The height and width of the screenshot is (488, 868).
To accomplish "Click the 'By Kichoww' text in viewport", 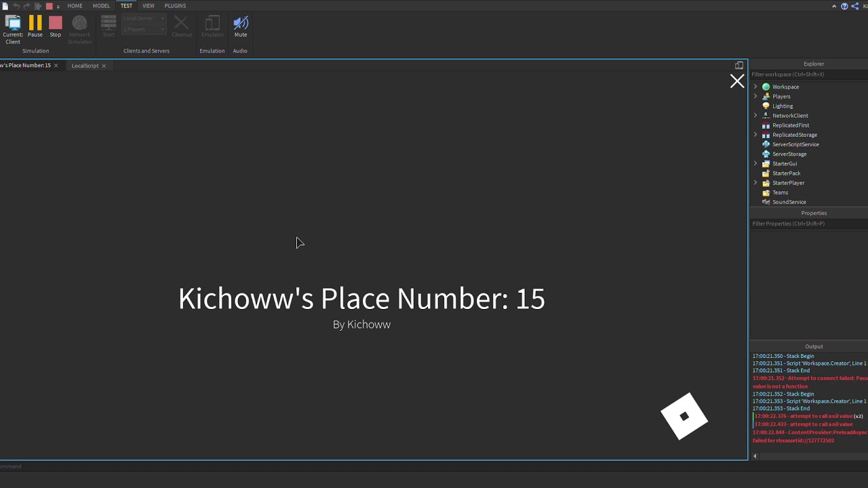I will pyautogui.click(x=361, y=325).
